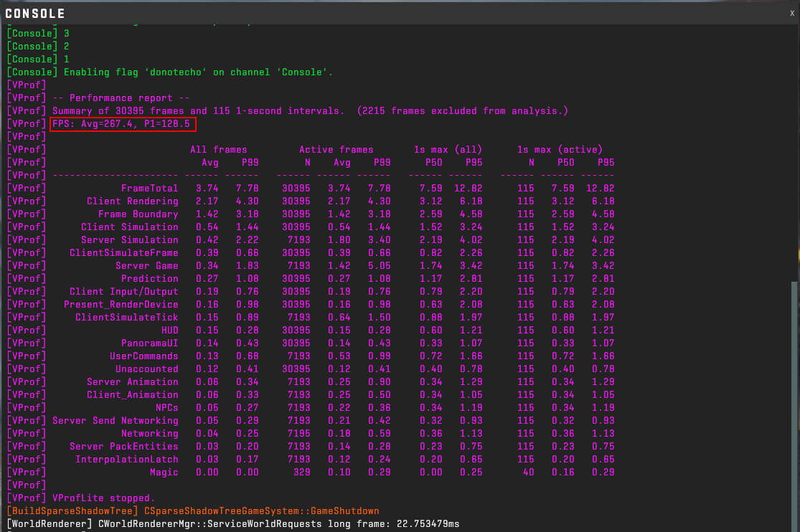Select the 'Performance report' header line
The height and width of the screenshot is (532, 800).
[x=121, y=98]
